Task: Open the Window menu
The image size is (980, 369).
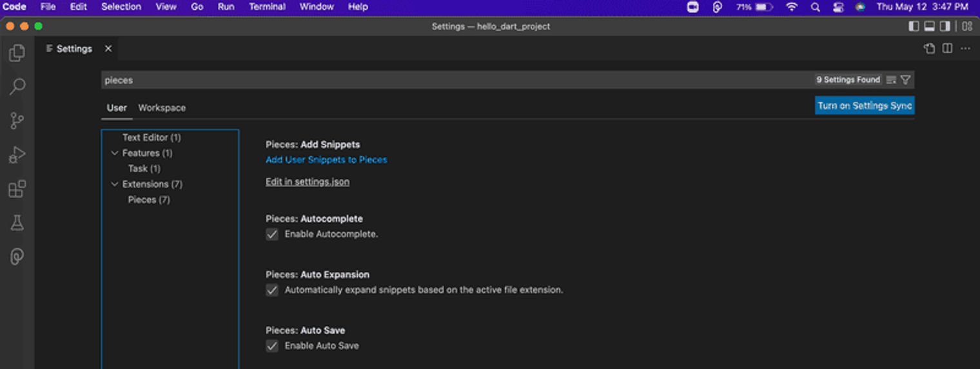Action: [317, 7]
